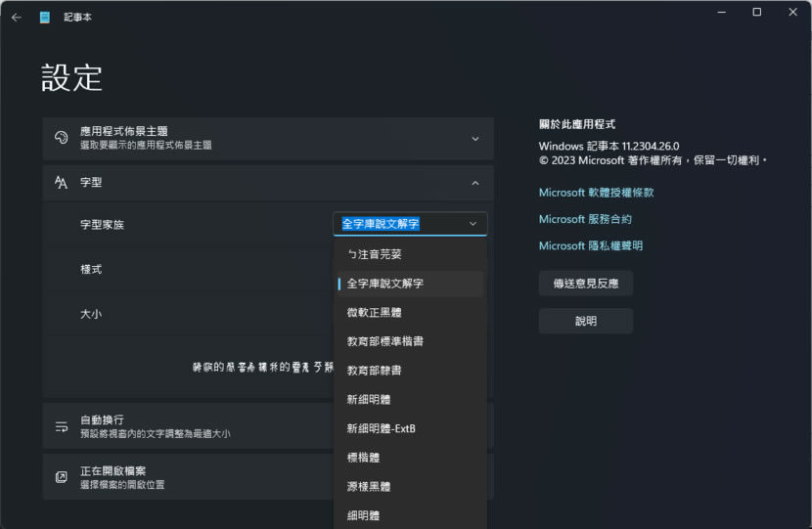Choose 細明體 font at list bottom

click(410, 515)
